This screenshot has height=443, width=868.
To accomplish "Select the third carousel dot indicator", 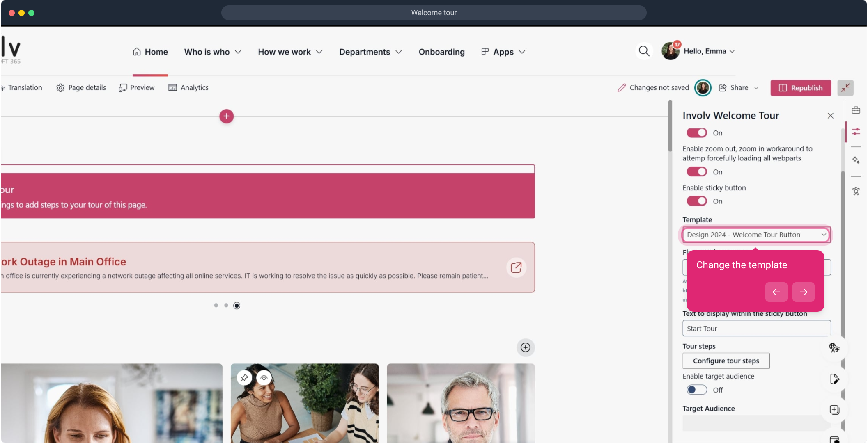I will coord(237,306).
